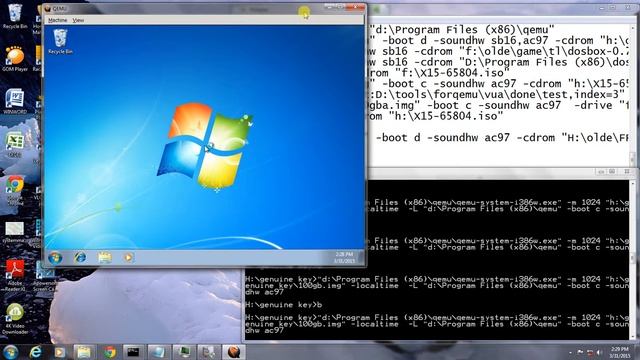Click the host Windows Start orb
Viewport: 640px width, 360px height.
tap(11, 352)
